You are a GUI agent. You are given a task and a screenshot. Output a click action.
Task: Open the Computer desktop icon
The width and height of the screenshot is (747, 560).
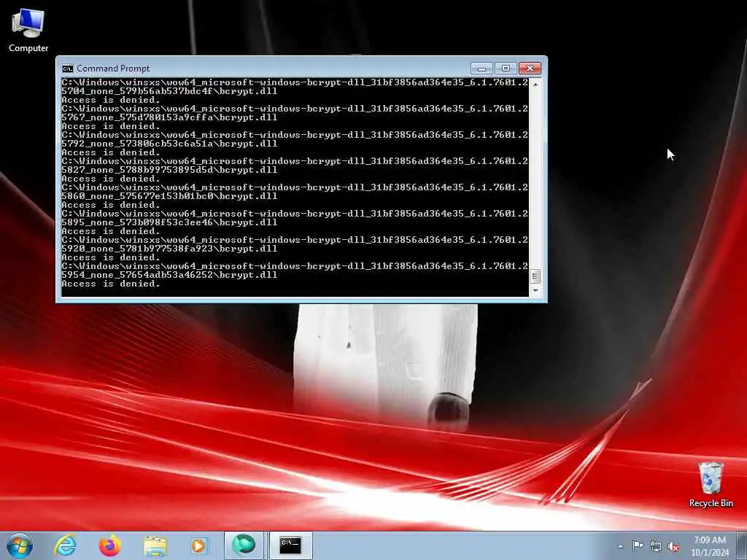(28, 30)
